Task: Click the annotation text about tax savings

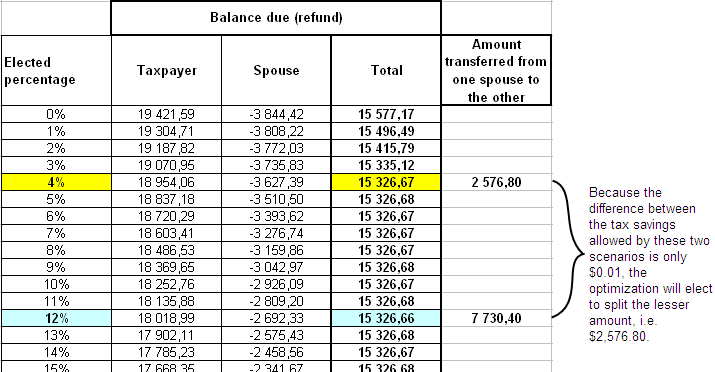Action: (650, 264)
